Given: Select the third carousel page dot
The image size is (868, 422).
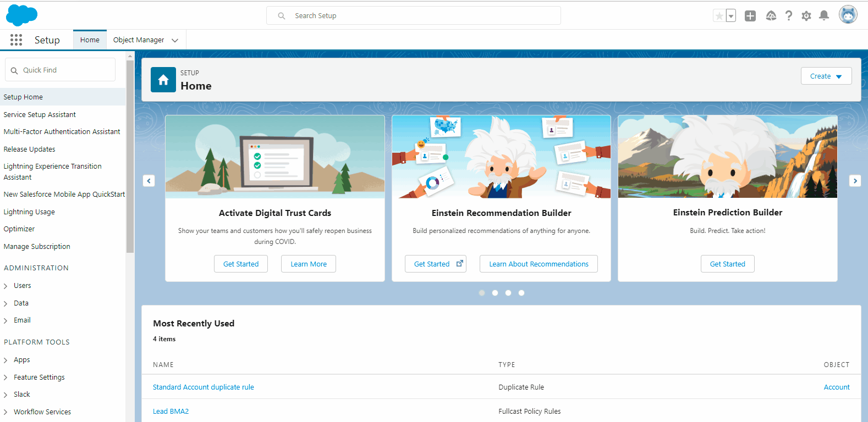Looking at the screenshot, I should coord(508,293).
